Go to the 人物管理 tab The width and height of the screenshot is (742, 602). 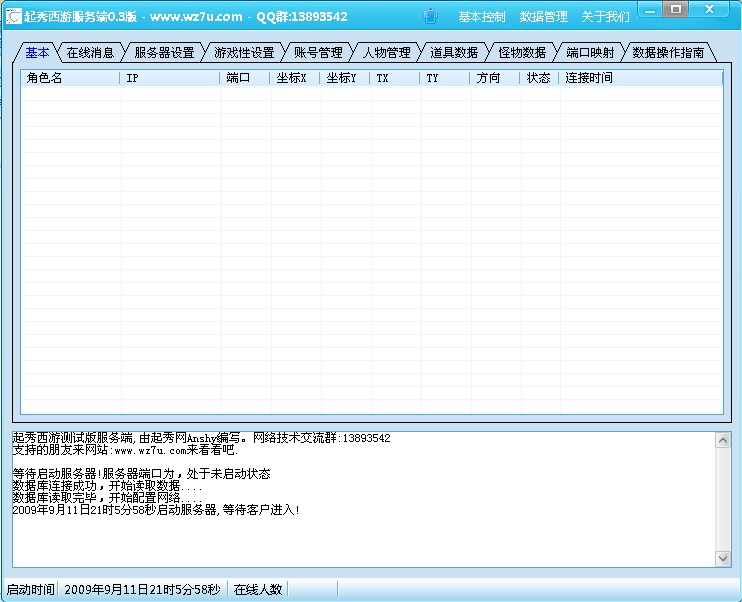[x=386, y=53]
